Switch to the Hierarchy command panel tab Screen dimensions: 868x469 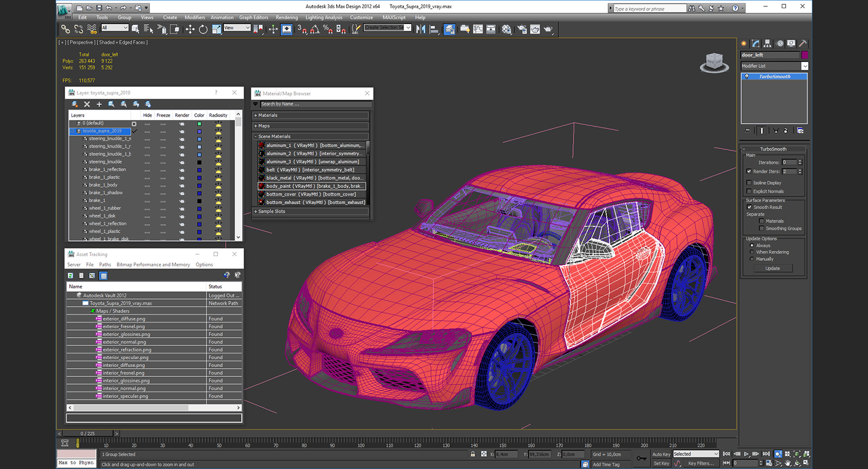point(768,43)
